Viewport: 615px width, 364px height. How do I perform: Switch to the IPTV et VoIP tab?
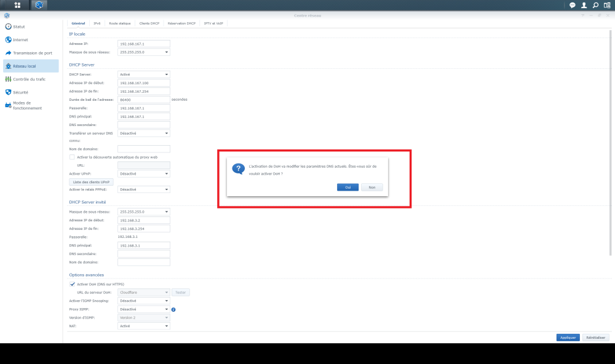213,23
